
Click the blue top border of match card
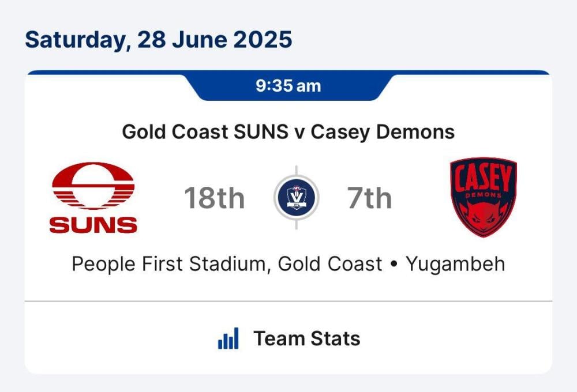(x=288, y=72)
